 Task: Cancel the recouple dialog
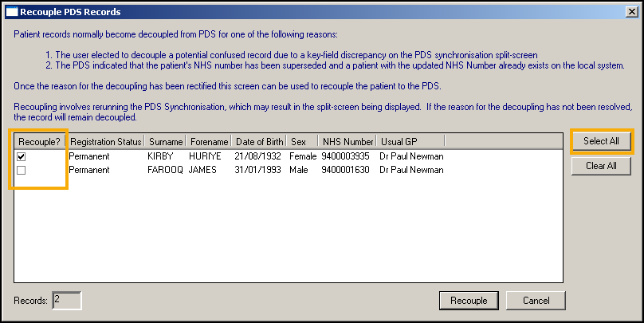[x=536, y=301]
